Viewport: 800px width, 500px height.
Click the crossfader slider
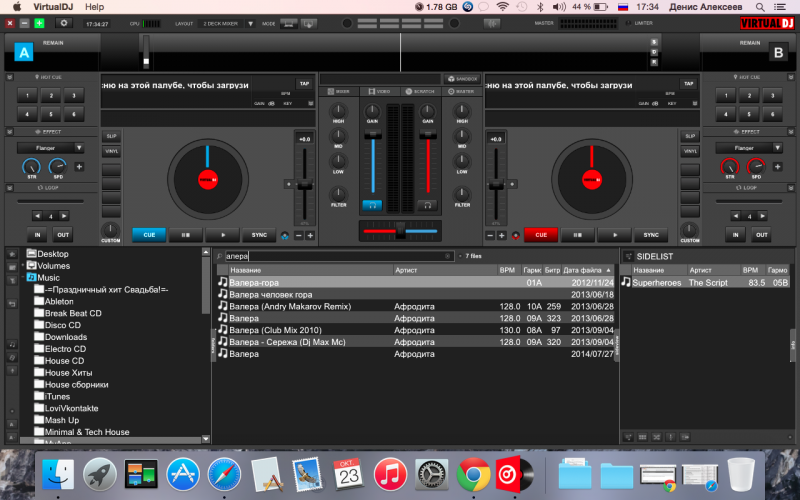(x=401, y=231)
